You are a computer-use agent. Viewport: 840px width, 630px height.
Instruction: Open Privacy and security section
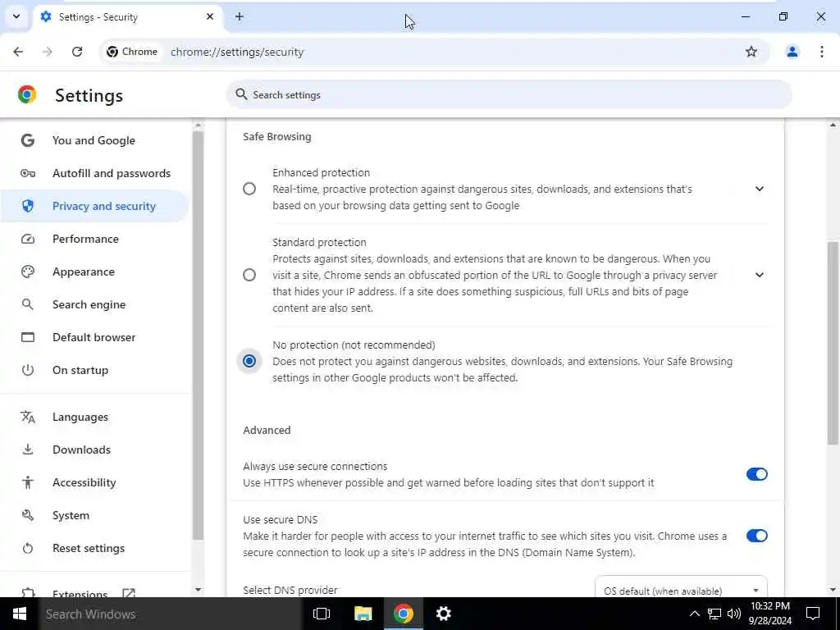pos(95,206)
